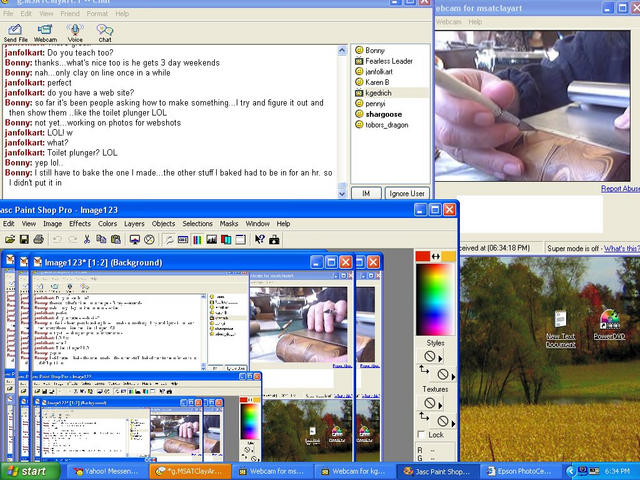Pick the yellow background color swatch

point(449,256)
